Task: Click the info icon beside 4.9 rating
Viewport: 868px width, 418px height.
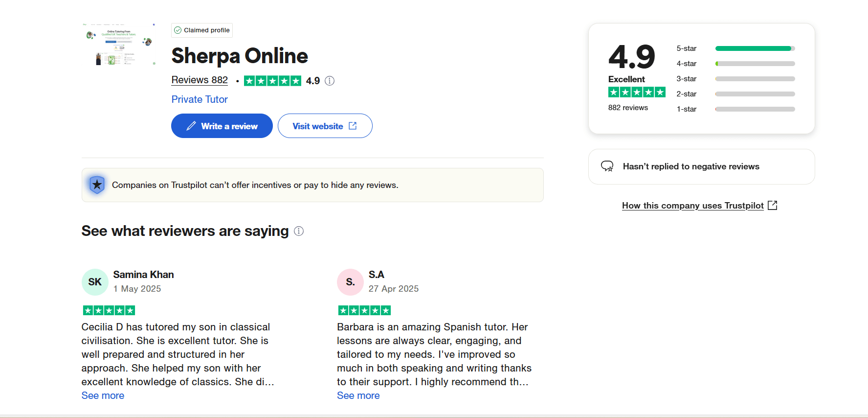Action: tap(330, 81)
